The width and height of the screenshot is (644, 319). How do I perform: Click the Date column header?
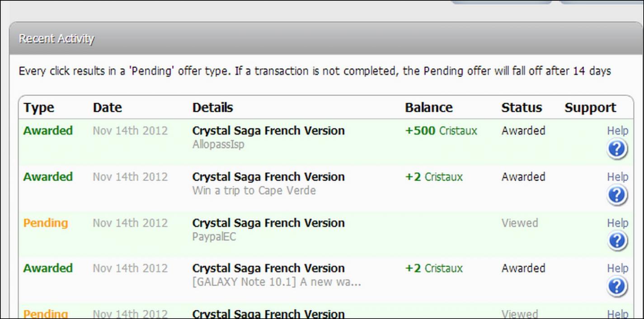click(108, 108)
